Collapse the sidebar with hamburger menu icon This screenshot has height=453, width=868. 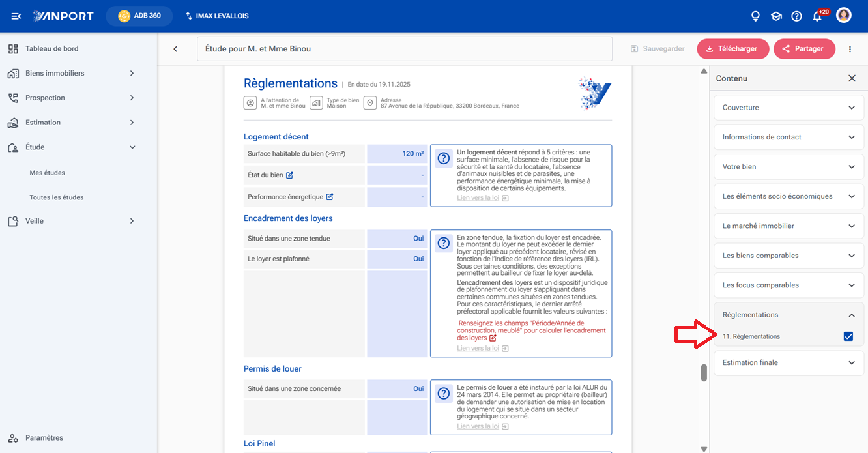coord(16,16)
